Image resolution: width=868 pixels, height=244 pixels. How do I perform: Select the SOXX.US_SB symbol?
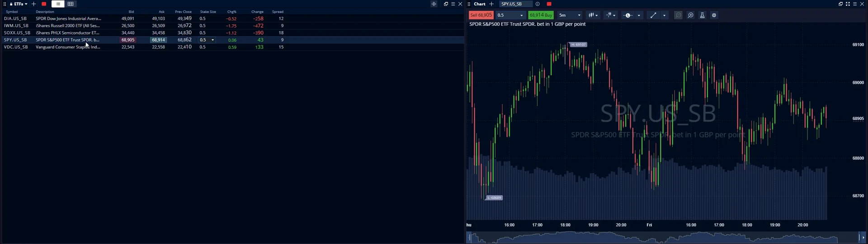pyautogui.click(x=17, y=33)
